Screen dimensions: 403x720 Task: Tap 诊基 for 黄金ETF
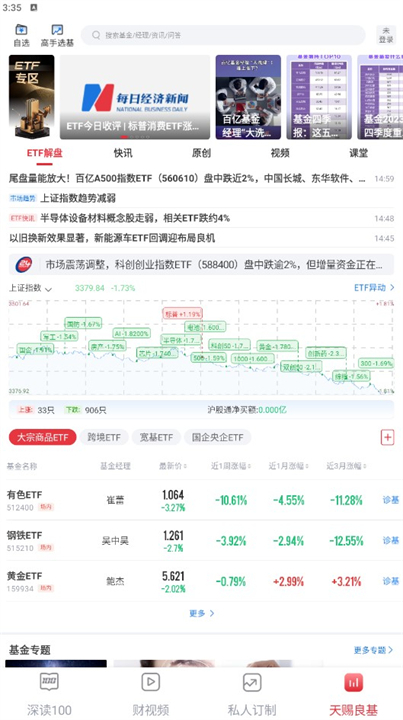(x=391, y=581)
